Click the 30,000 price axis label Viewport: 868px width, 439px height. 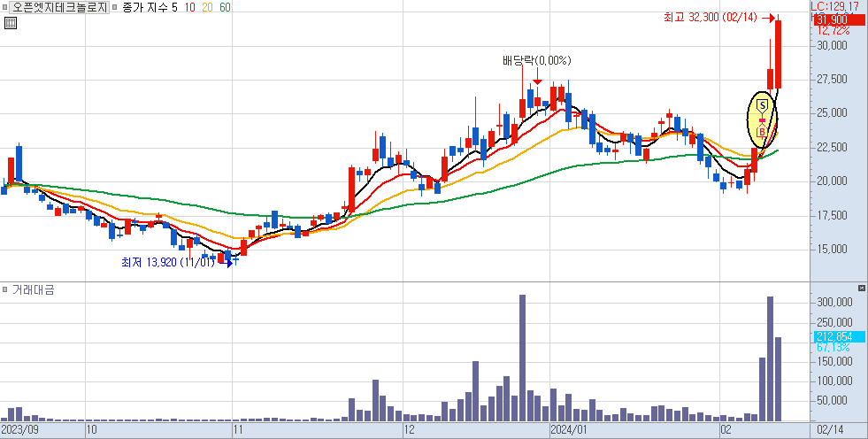832,45
